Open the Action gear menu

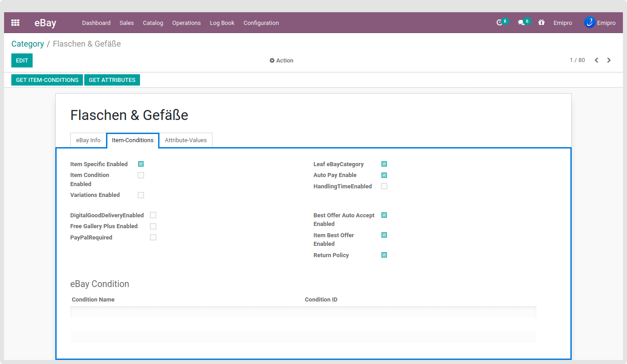pos(281,61)
